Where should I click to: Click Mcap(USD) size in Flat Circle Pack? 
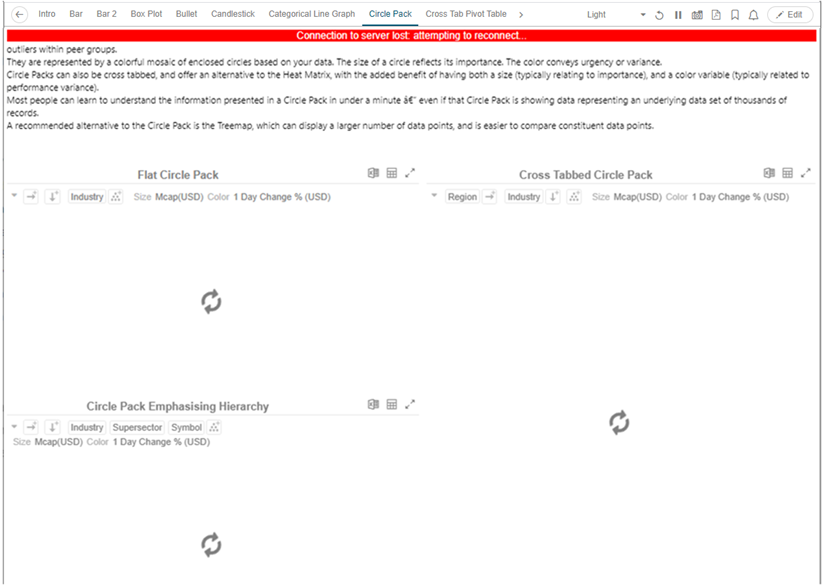tap(179, 197)
